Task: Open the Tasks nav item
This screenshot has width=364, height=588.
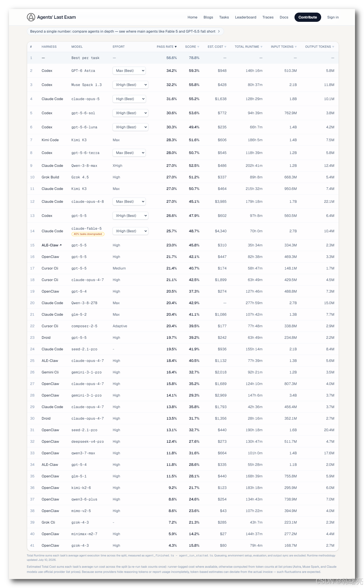Action: click(x=224, y=17)
